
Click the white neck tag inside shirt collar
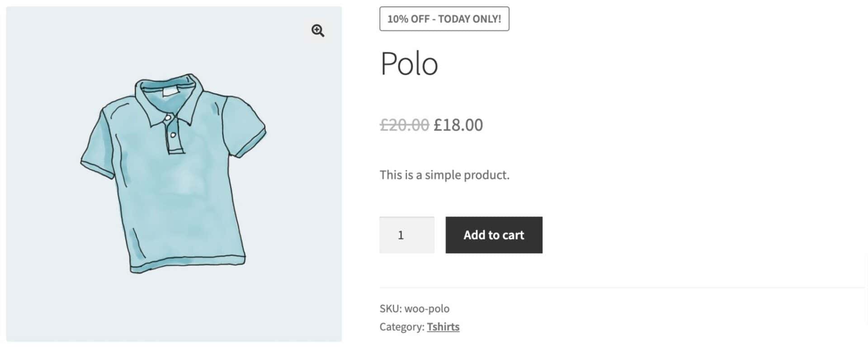tap(170, 91)
